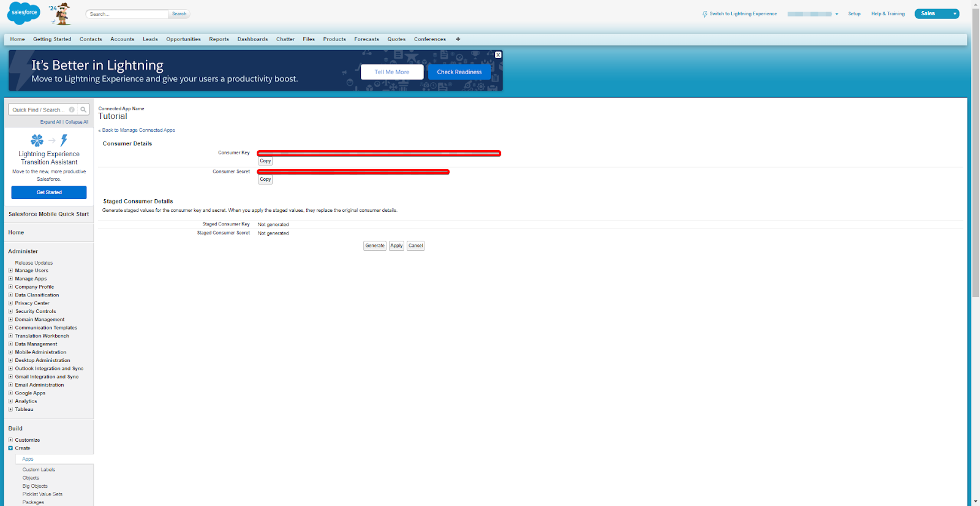Expand the Security Controls node
980x506 pixels.
(x=10, y=311)
